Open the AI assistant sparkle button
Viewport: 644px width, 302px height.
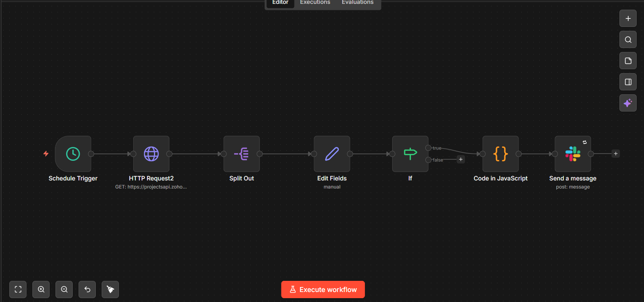pos(628,103)
